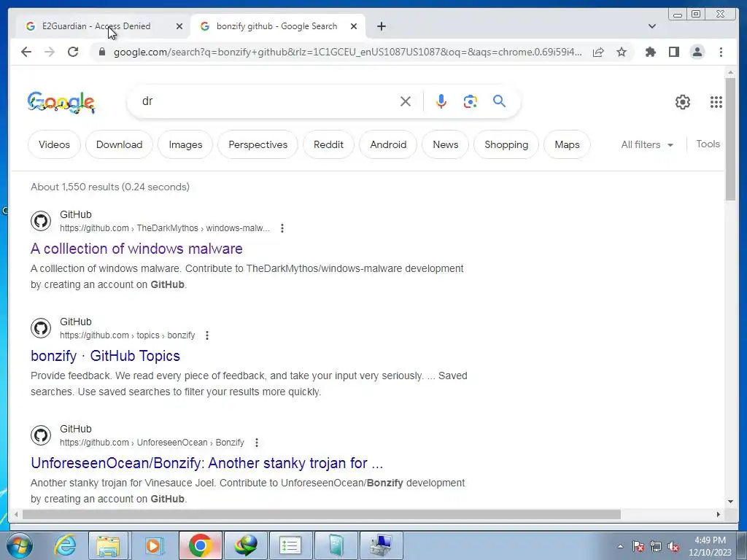
Task: Submit search with the magnifier icon
Action: [x=499, y=101]
